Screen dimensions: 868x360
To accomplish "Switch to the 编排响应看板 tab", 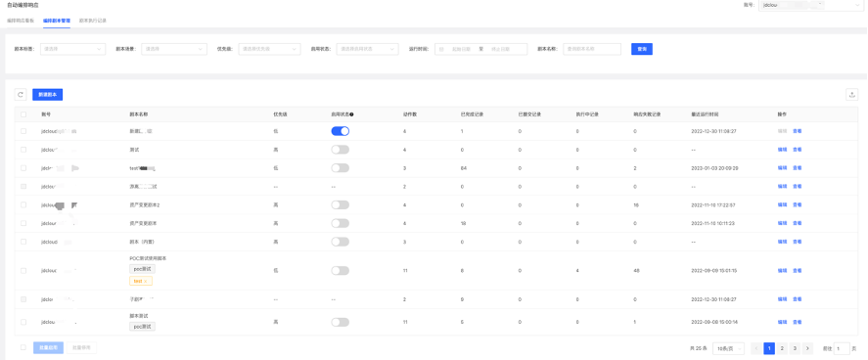I will click(21, 21).
